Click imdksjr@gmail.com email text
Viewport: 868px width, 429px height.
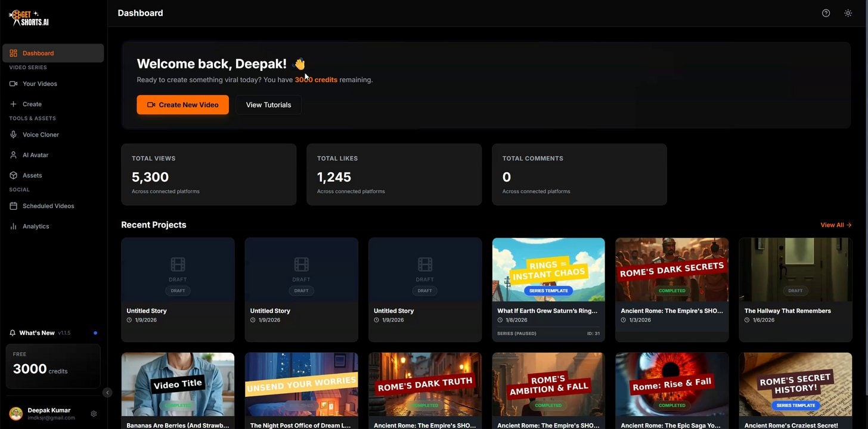(51, 418)
